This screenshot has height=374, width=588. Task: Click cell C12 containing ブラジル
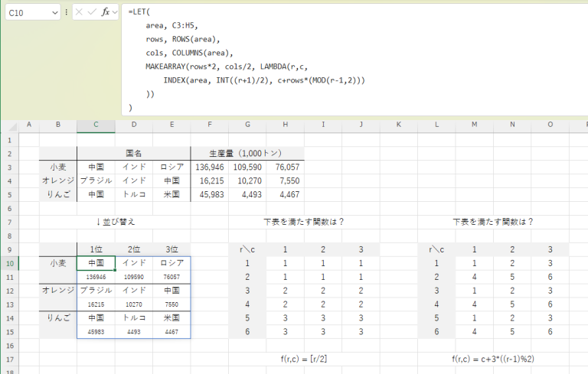pyautogui.click(x=96, y=291)
